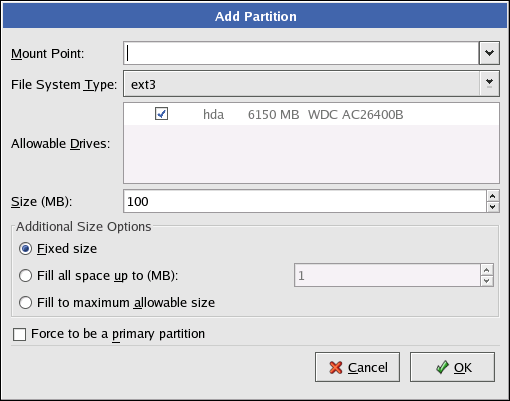The image size is (510, 401).
Task: Increase Size (MB) with up arrow
Action: pyautogui.click(x=493, y=196)
